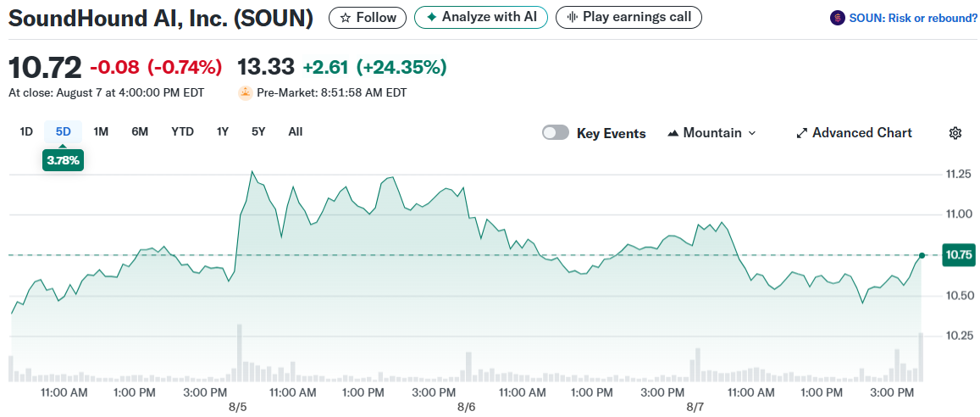The height and width of the screenshot is (417, 980).
Task: Select the 5D time range tab
Action: (64, 132)
